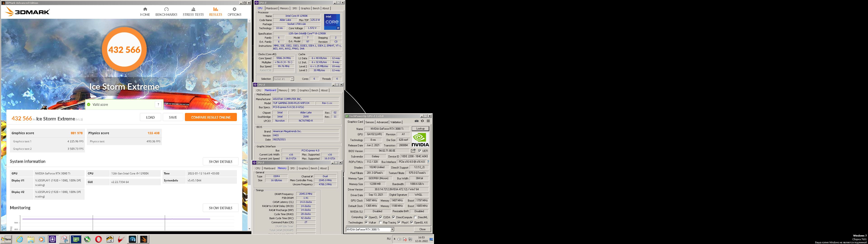Switch to the Sensors tab in GPU-Z
Screen dimensions: 868x244
click(370, 122)
